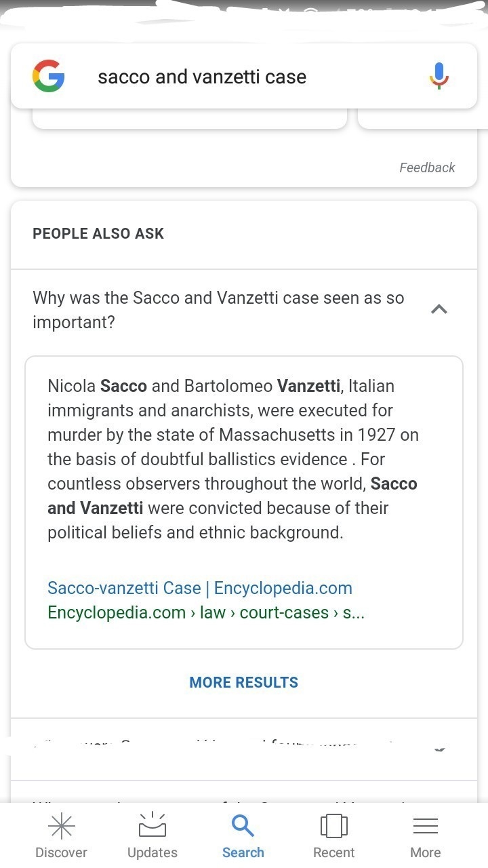
Task: Switch to the Updates tab label
Action: click(x=152, y=853)
